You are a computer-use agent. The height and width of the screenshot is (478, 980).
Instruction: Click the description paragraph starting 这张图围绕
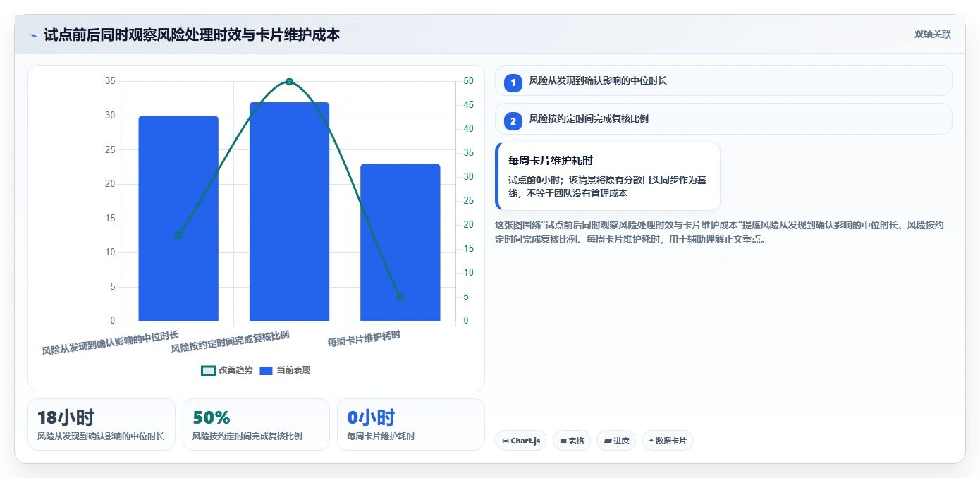tap(720, 232)
